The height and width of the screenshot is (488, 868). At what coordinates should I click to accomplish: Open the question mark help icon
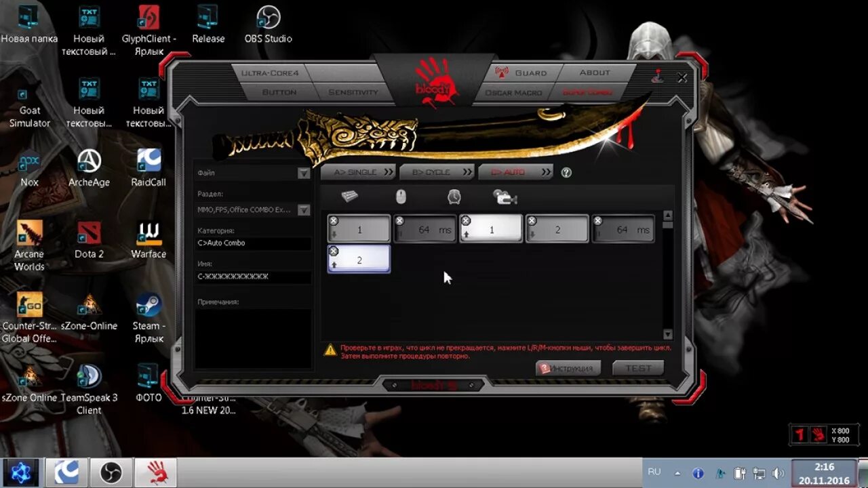tap(566, 172)
